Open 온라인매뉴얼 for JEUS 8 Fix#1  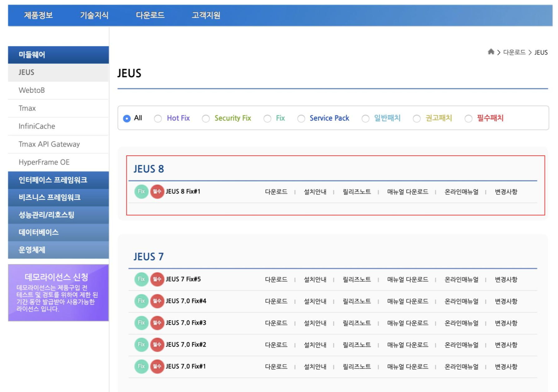[462, 192]
